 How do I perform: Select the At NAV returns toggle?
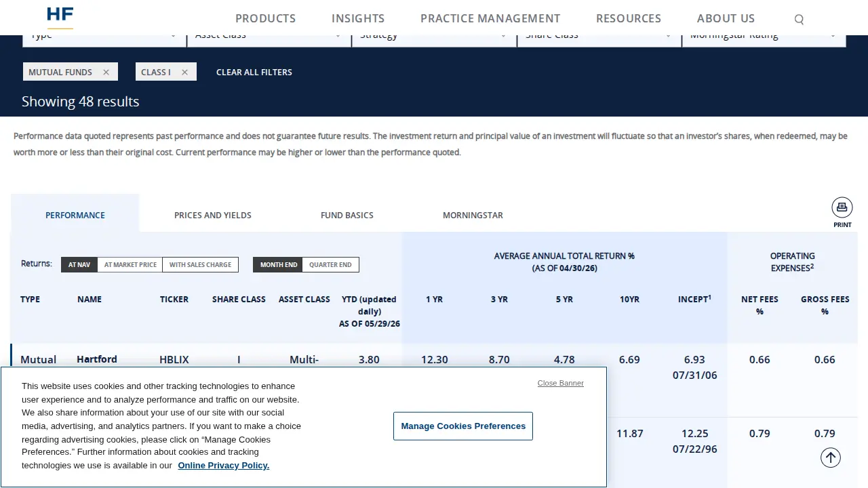pyautogui.click(x=79, y=264)
